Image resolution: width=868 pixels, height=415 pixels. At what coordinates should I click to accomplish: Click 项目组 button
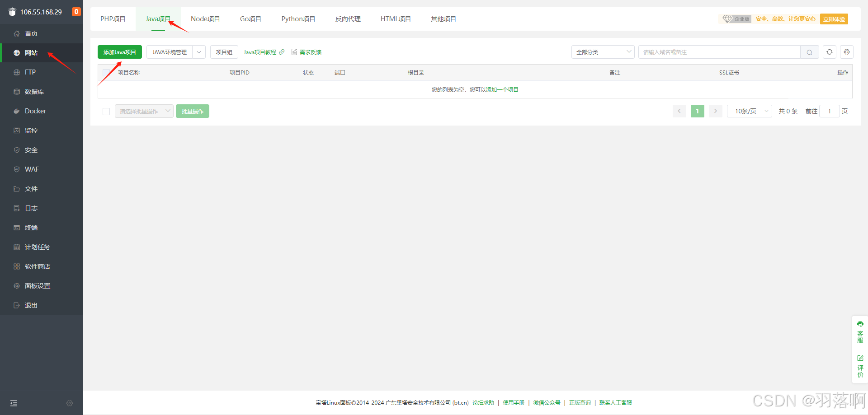224,52
